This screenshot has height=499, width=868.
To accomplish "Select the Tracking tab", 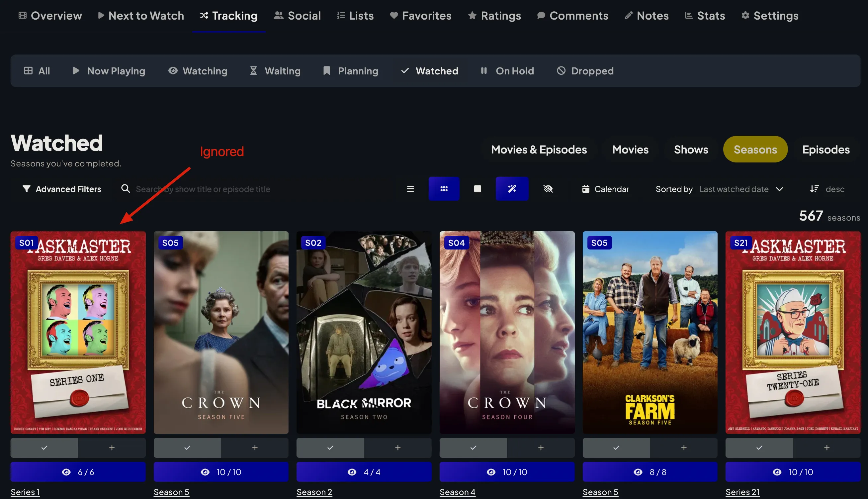I will (229, 16).
